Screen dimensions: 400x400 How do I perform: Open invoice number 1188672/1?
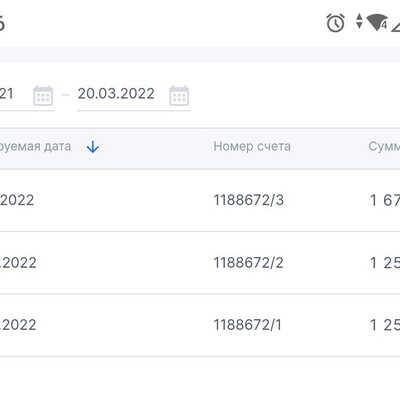click(247, 325)
